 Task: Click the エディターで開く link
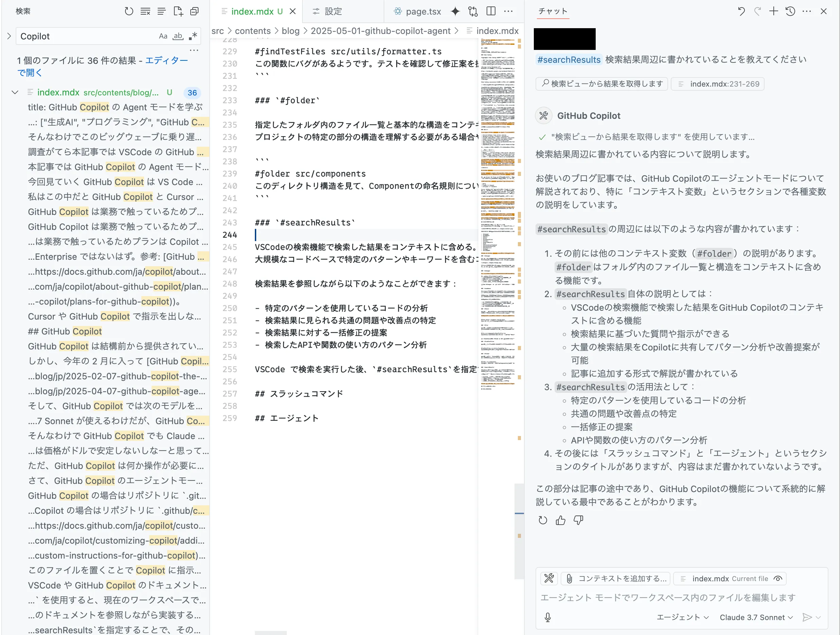point(166,61)
